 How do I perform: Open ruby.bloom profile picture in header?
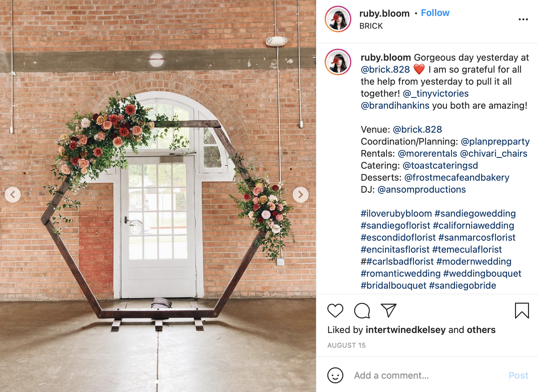(x=338, y=19)
